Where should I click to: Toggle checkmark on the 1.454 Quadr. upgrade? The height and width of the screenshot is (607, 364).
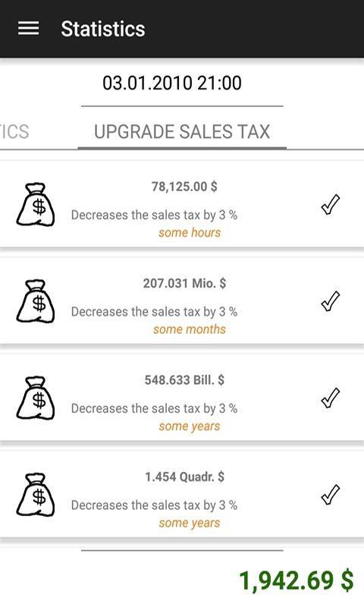tap(331, 495)
